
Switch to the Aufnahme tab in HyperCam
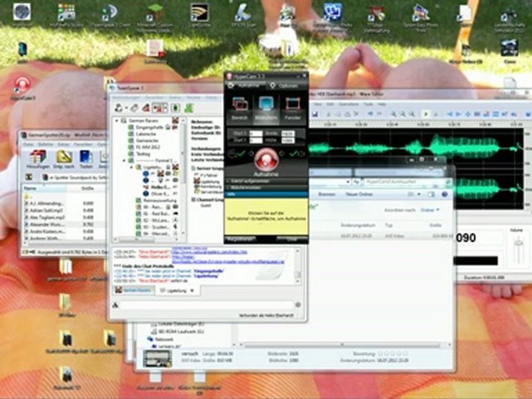[244, 85]
